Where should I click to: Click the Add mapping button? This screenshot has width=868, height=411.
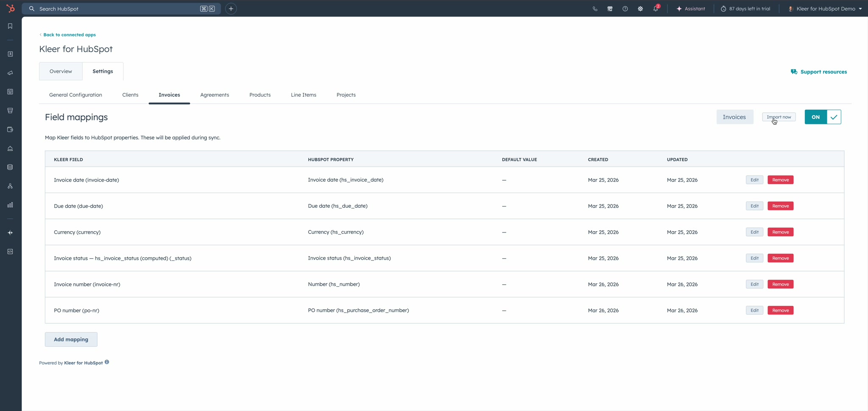(71, 339)
